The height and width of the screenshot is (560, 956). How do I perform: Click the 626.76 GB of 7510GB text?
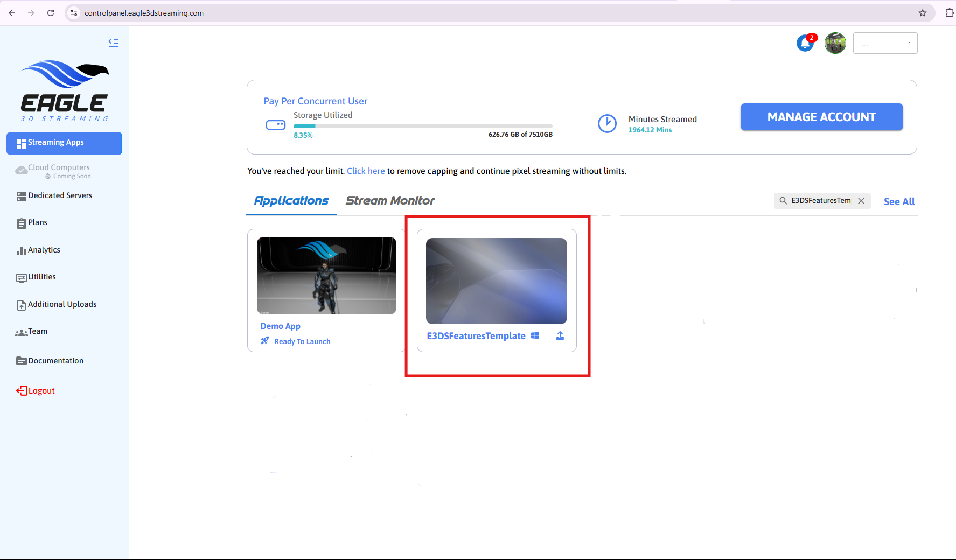[x=520, y=135]
